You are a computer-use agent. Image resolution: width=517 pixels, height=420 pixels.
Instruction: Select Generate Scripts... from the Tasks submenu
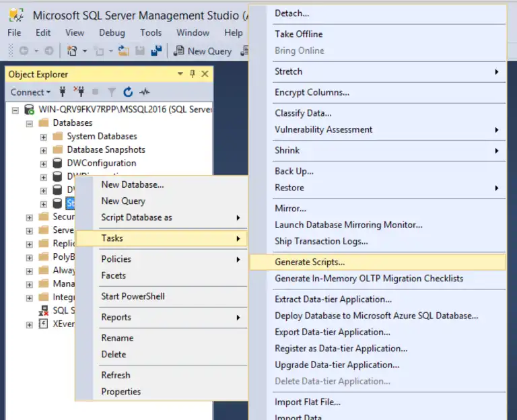point(310,262)
